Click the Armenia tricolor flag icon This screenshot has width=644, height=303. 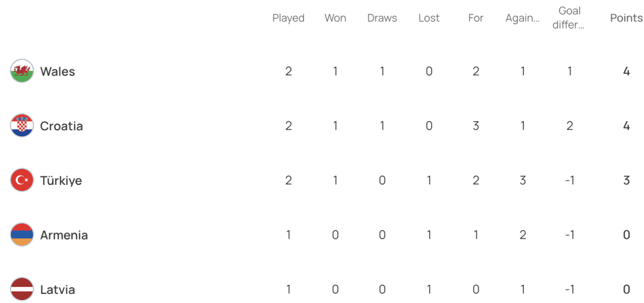[22, 235]
